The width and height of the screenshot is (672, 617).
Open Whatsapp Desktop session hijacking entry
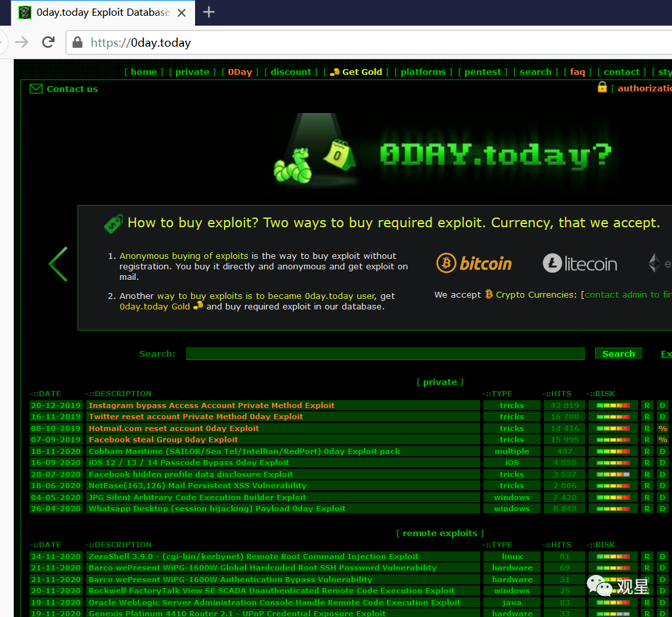click(217, 509)
